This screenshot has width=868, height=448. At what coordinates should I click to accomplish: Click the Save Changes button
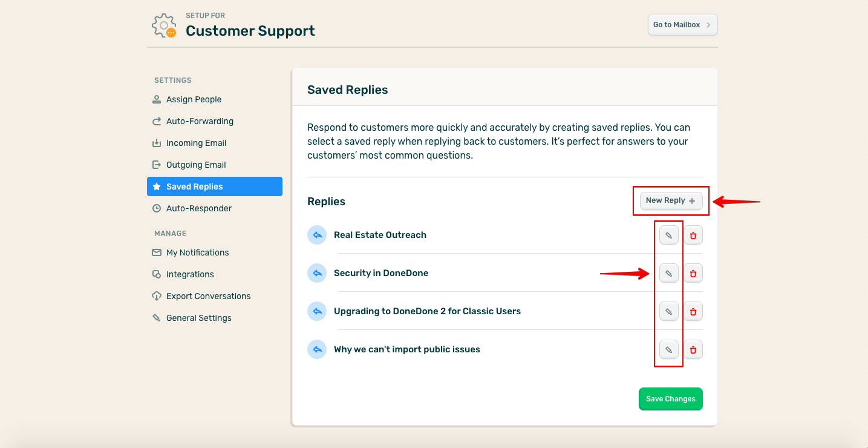click(671, 399)
